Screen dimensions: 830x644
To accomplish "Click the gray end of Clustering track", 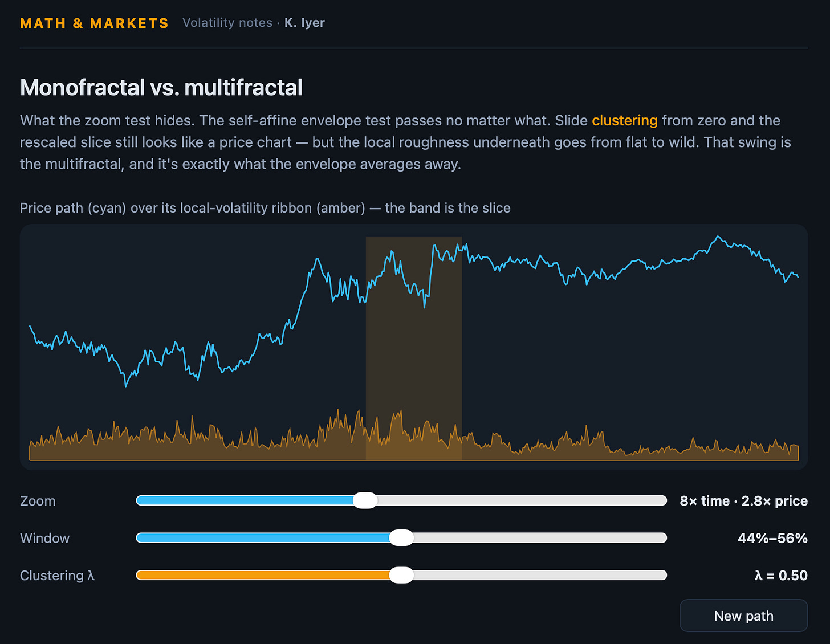I will tap(540, 575).
